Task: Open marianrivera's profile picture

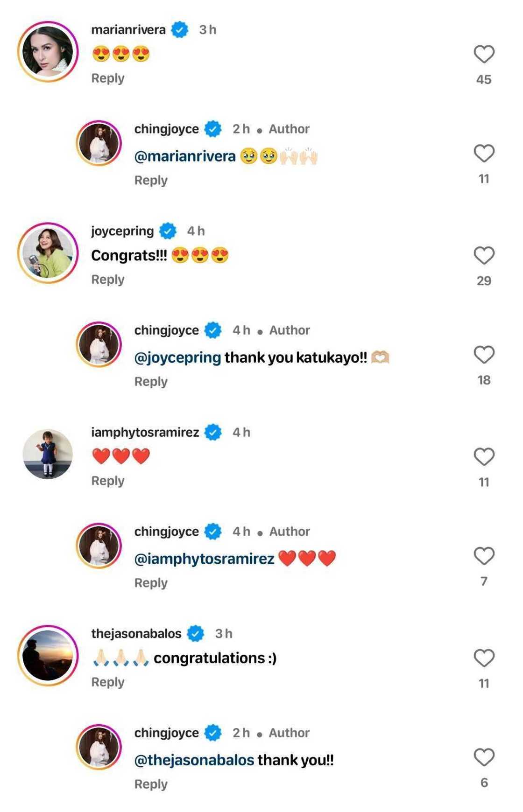Action: pos(48,51)
